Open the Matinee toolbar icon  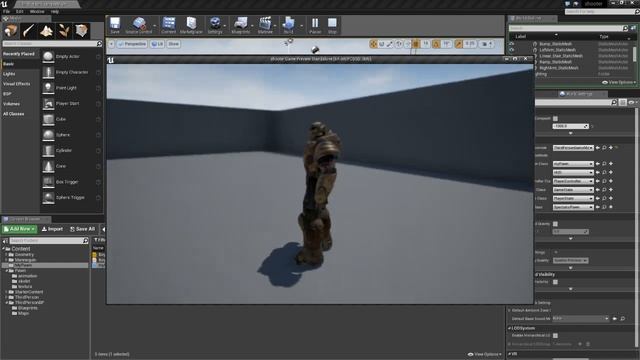point(265,25)
